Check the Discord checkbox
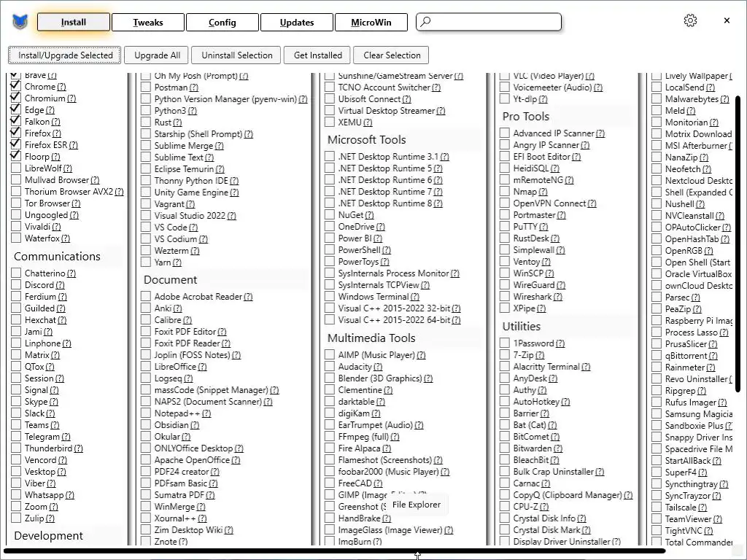 coord(16,285)
